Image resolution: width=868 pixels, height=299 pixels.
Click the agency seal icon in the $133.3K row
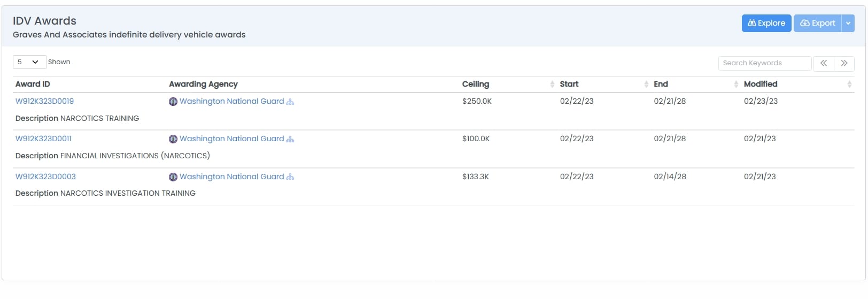coord(173,177)
